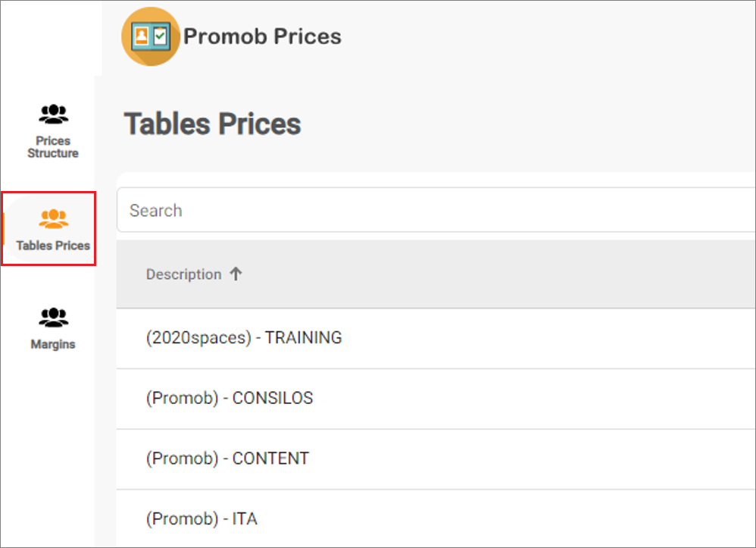Screen dimensions: 756x548
Task: Click the orange Tables Prices sidebar icon
Action: (x=53, y=218)
